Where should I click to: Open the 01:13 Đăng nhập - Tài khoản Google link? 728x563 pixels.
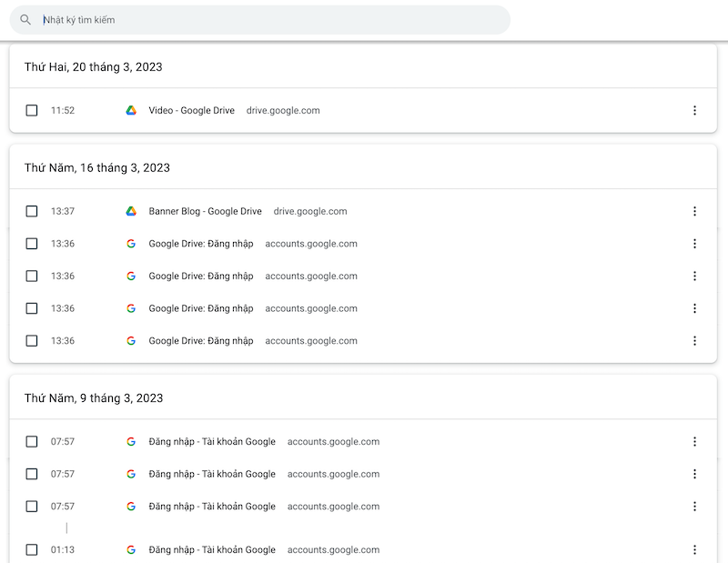(212, 550)
